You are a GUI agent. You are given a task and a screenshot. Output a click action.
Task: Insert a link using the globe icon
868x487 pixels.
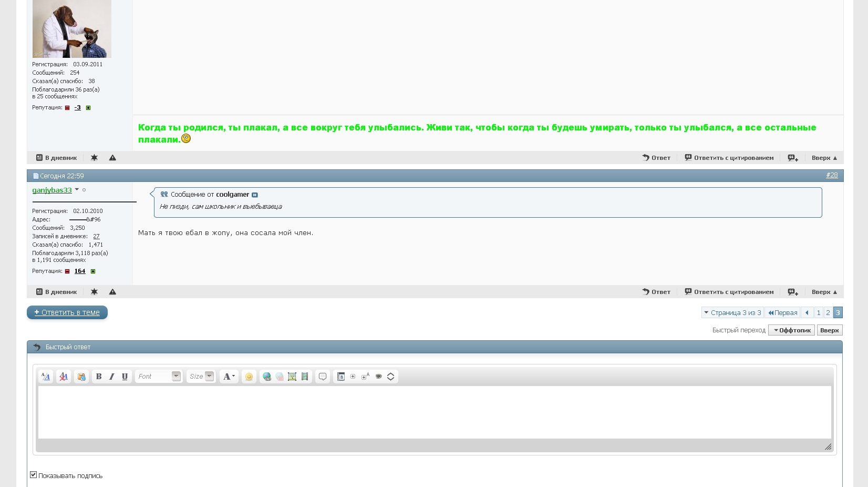[267, 377]
